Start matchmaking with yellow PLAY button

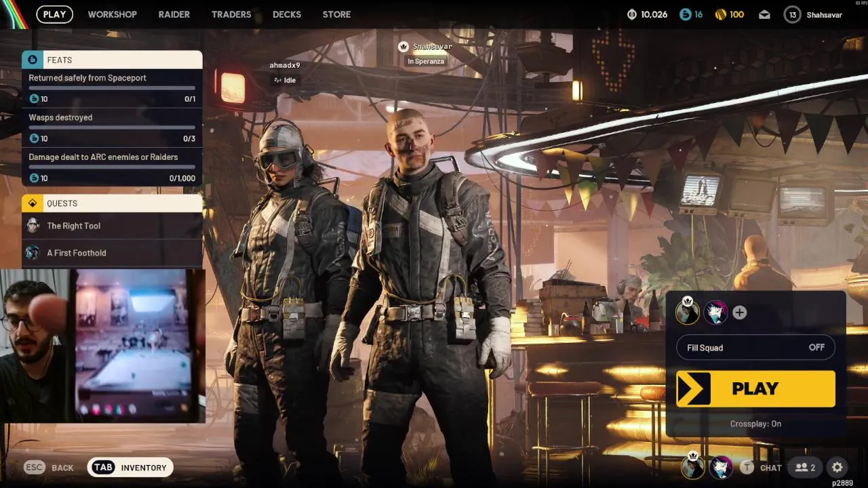click(755, 388)
